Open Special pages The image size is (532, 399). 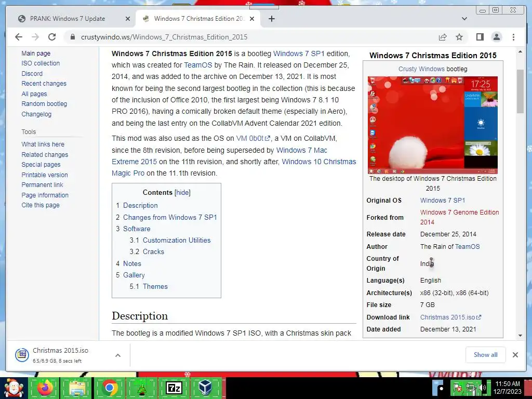[41, 165]
